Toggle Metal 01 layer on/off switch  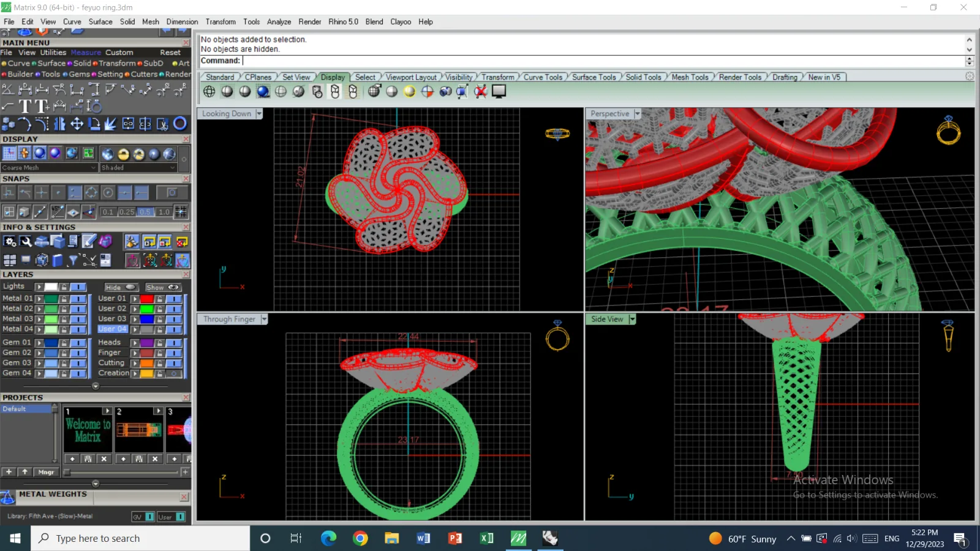[x=78, y=299]
